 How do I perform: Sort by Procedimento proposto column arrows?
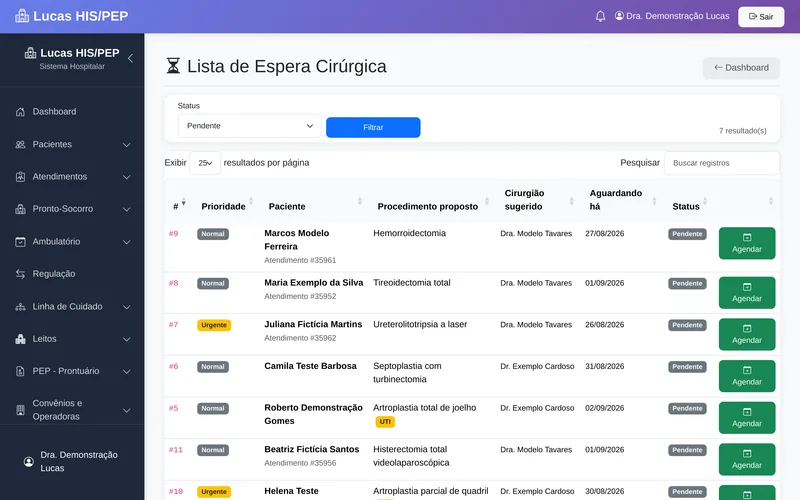pyautogui.click(x=487, y=201)
